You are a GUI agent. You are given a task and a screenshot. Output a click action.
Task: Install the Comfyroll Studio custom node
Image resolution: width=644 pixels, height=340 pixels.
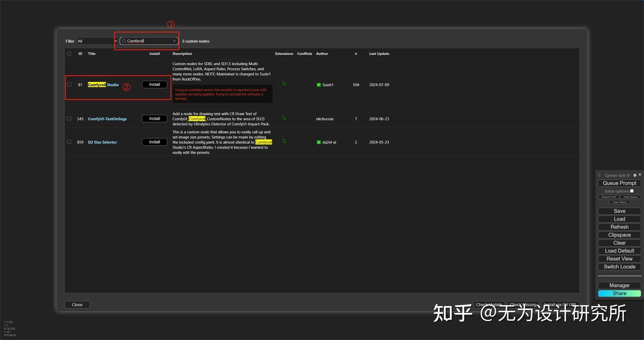click(x=154, y=84)
